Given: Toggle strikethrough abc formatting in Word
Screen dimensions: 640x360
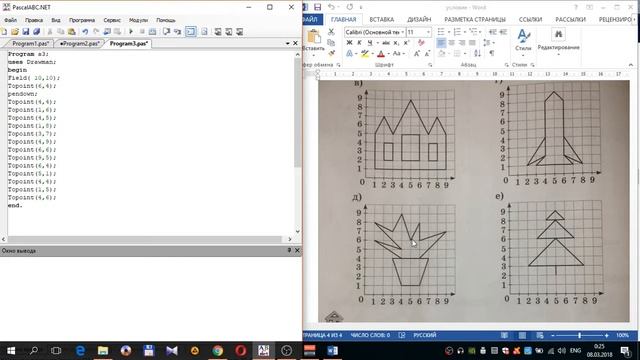Looking at the screenshot, I should pos(386,42).
